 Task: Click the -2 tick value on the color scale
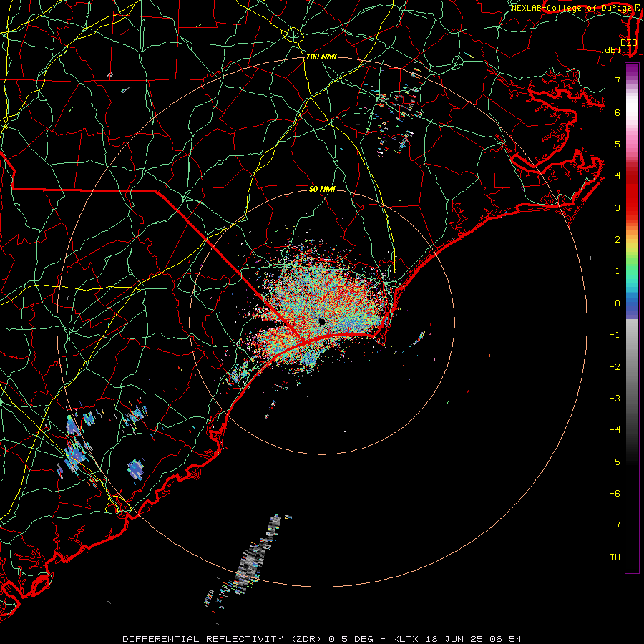pyautogui.click(x=615, y=367)
